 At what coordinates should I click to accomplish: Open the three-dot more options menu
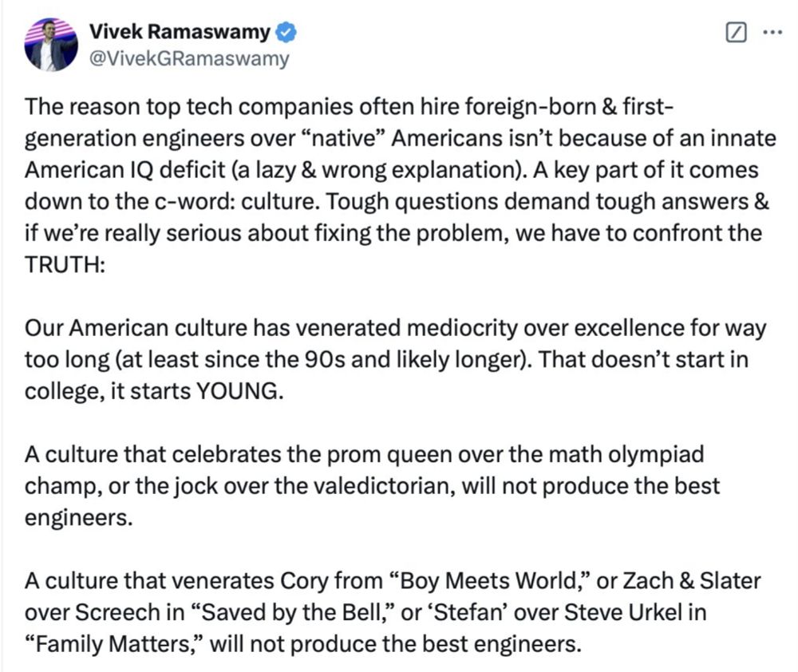click(772, 33)
